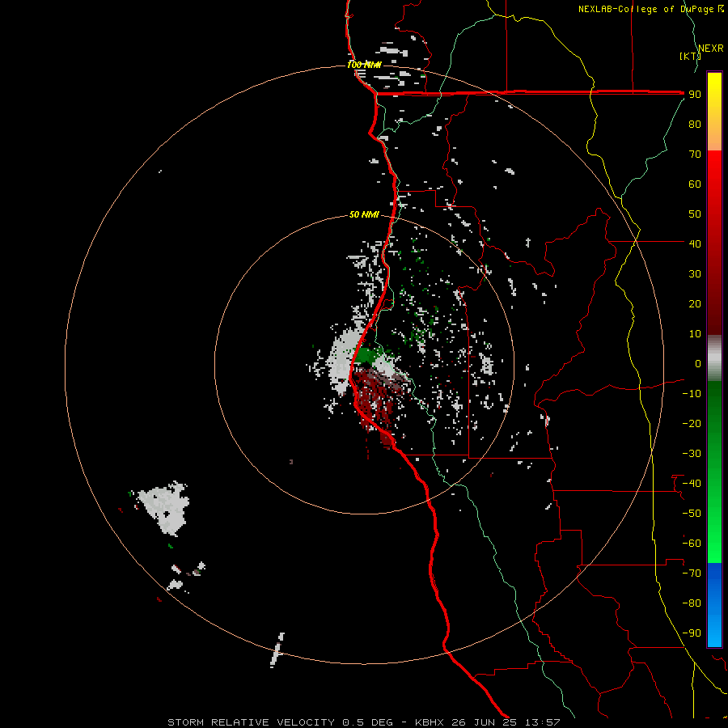Click the -70 value on the velocity scale
Screen dimensions: 728x728
[x=692, y=574]
